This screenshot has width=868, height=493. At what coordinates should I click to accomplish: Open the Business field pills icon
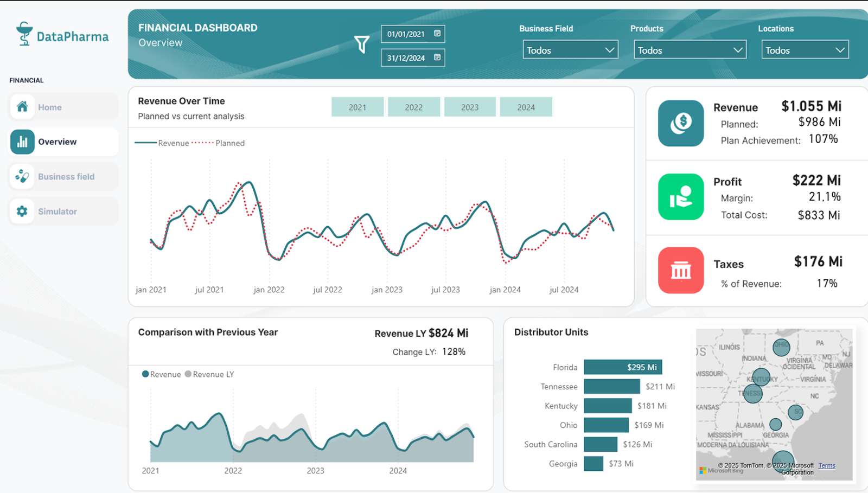(x=22, y=176)
